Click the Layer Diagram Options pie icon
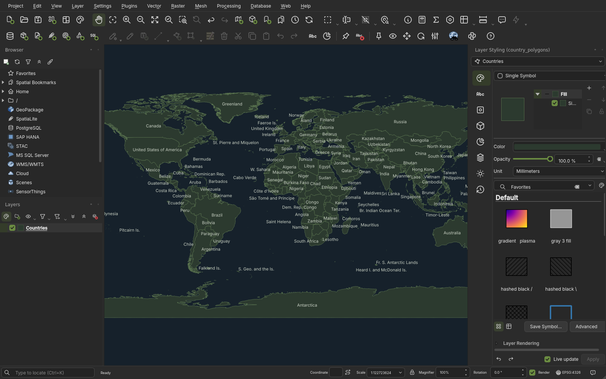Image resolution: width=606 pixels, height=379 pixels. 327,36
